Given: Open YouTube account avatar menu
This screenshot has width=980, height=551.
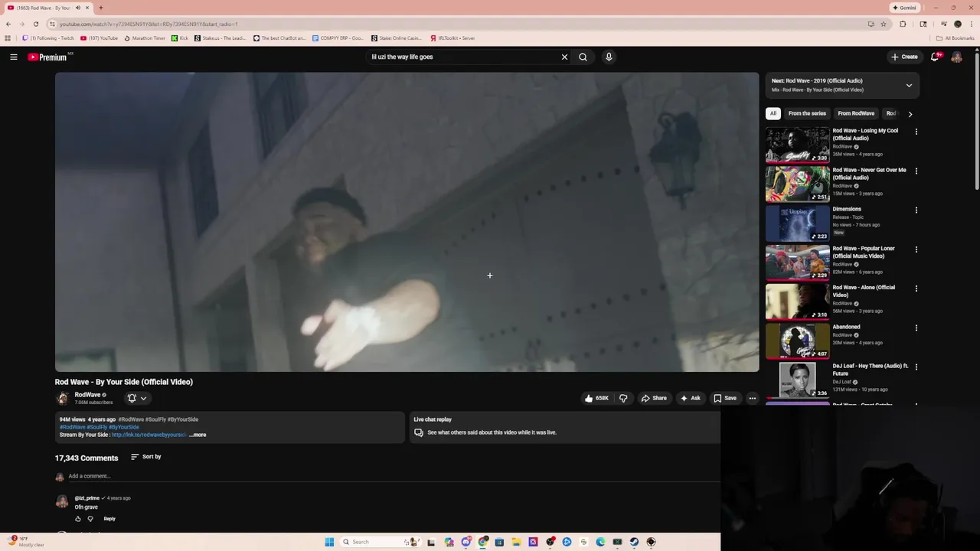Looking at the screenshot, I should coord(956,57).
